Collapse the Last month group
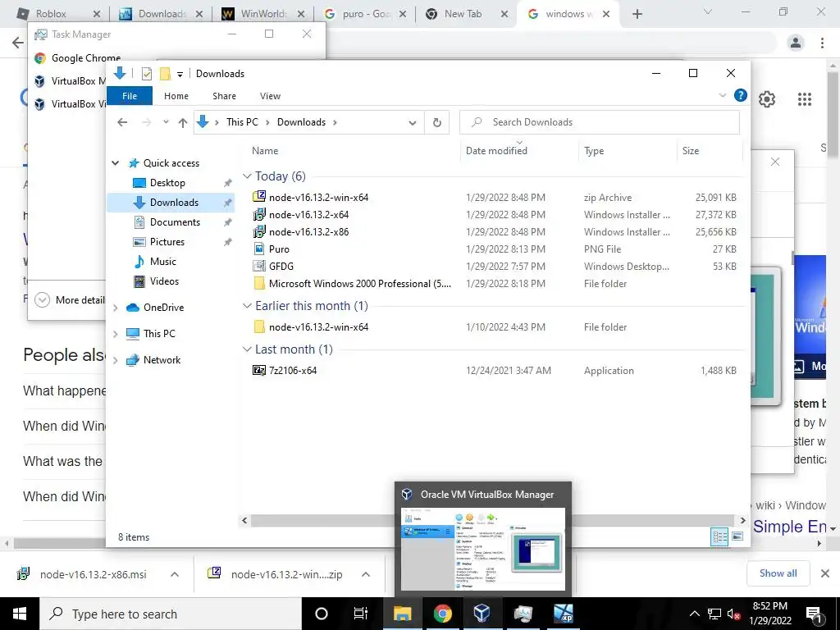 click(x=247, y=349)
